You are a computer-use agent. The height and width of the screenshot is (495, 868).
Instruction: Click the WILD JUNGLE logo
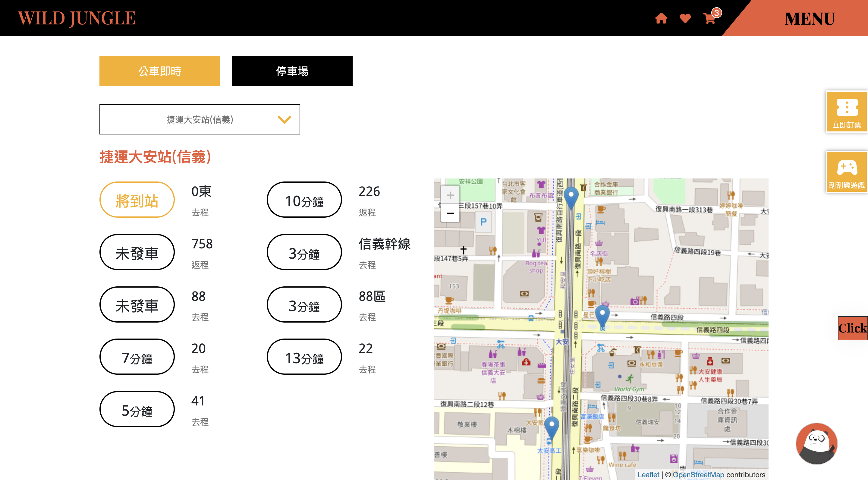click(77, 18)
